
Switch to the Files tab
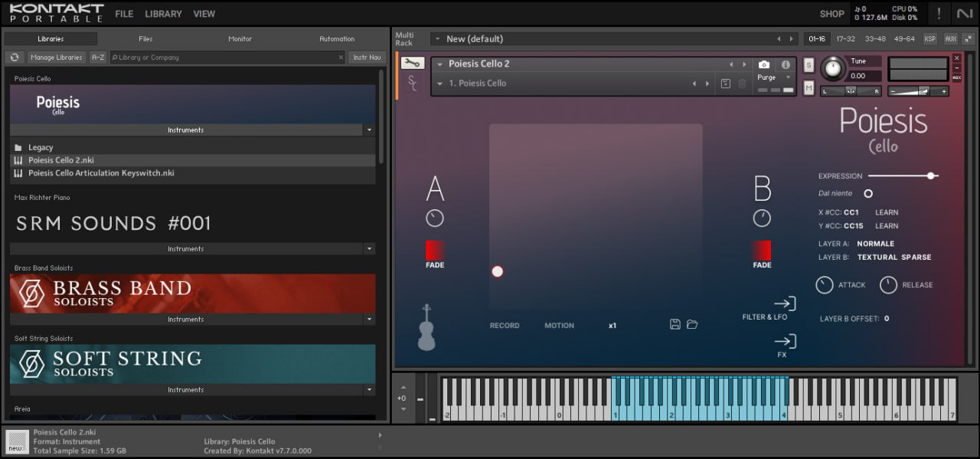point(145,39)
